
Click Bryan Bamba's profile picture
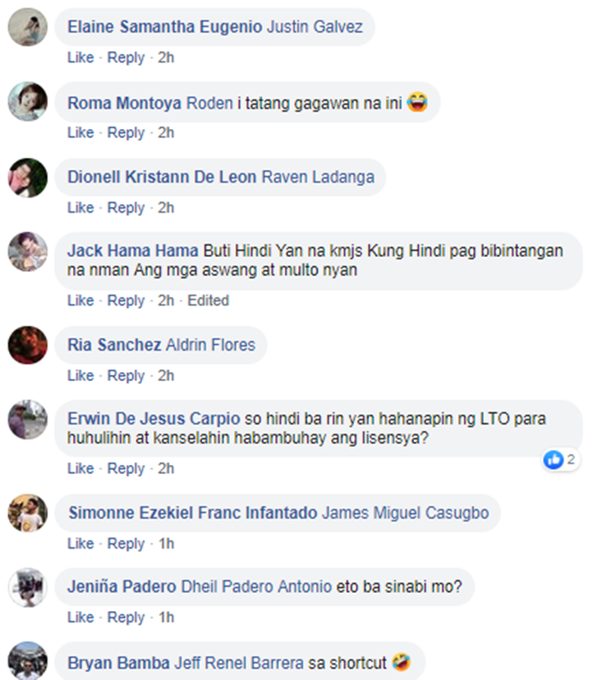[x=28, y=661]
